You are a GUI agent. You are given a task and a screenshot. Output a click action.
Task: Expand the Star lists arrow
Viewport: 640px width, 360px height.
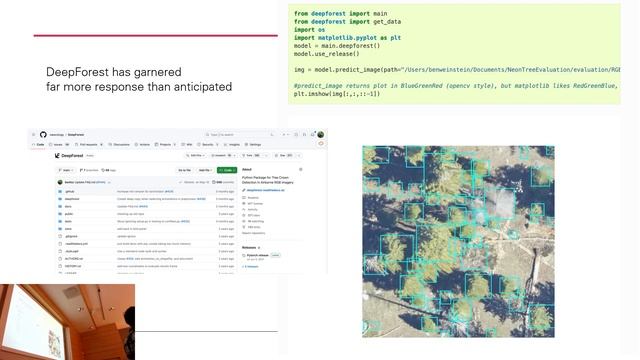pyautogui.click(x=299, y=156)
